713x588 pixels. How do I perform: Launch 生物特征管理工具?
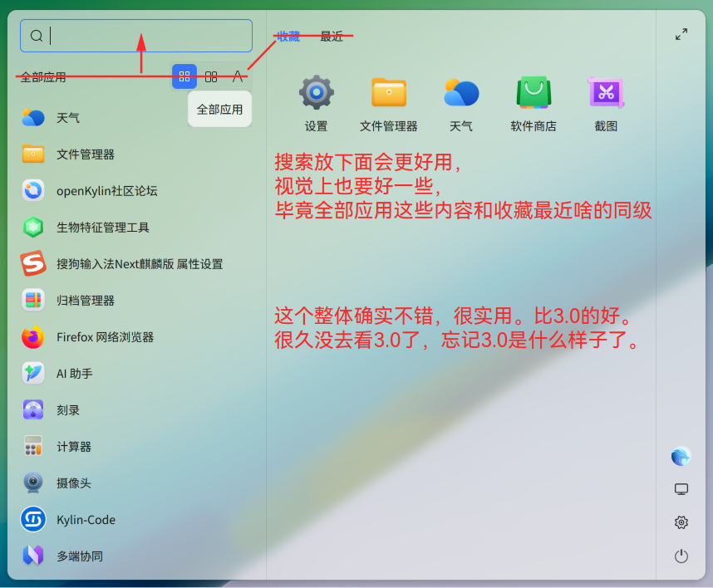click(x=136, y=228)
